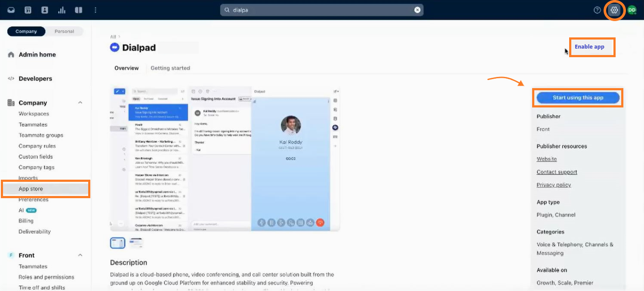
Task: Click in the search field containing dialpa
Action: coord(322,10)
